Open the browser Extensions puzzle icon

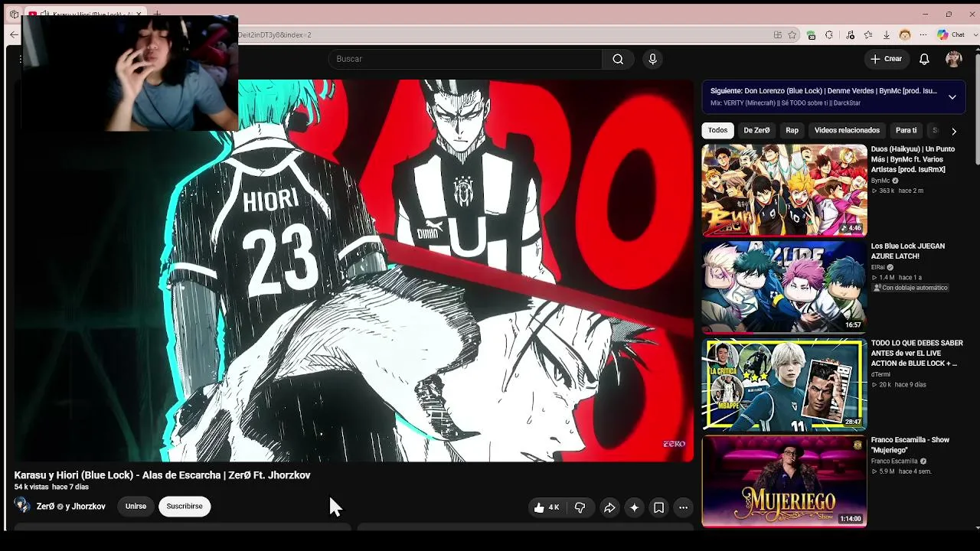(829, 34)
